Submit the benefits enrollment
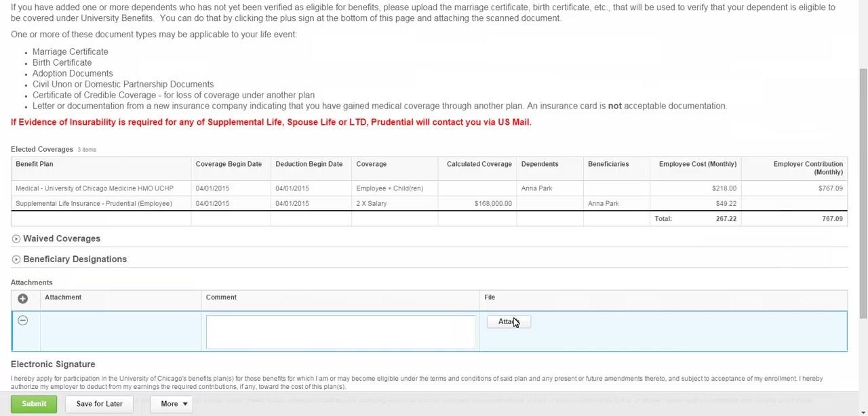Viewport: 868px width, 416px height. pyautogui.click(x=34, y=404)
